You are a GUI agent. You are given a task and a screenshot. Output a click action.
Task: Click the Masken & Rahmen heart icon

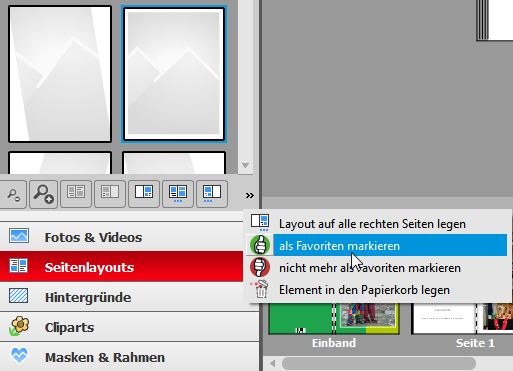click(x=19, y=355)
